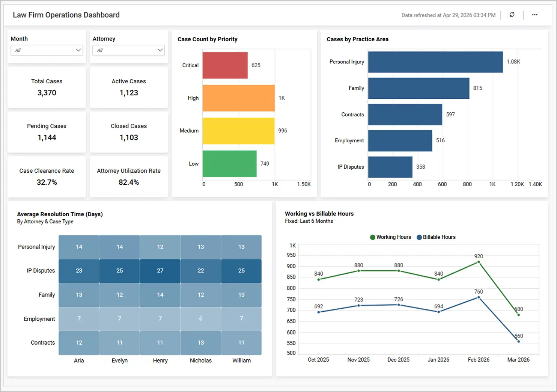Click the Mar 2026 Working Hours point 680
Screen dimensions: 557x392
point(518,315)
